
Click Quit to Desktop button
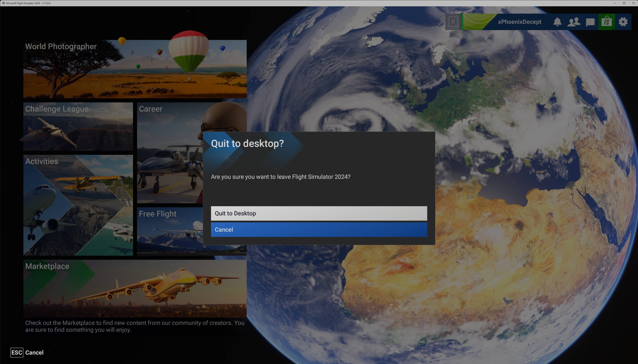[x=319, y=213]
